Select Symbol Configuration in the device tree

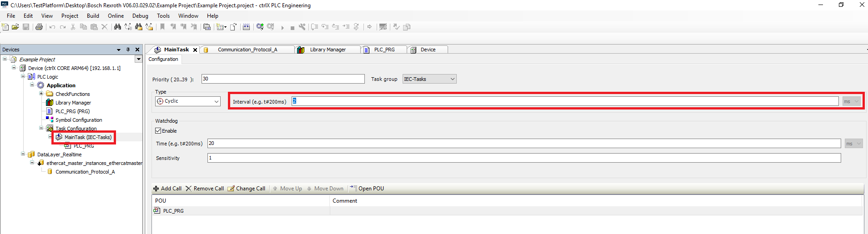(78, 120)
